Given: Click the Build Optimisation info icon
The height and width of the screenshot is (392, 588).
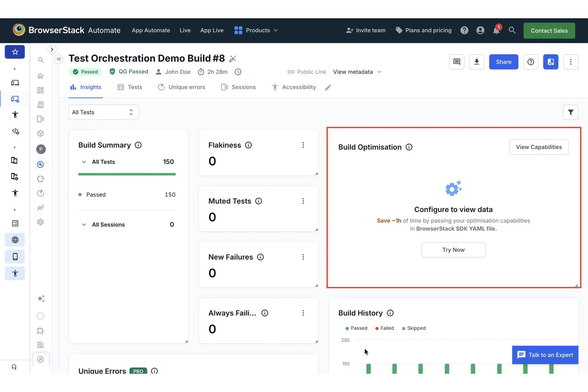Looking at the screenshot, I should pos(409,147).
